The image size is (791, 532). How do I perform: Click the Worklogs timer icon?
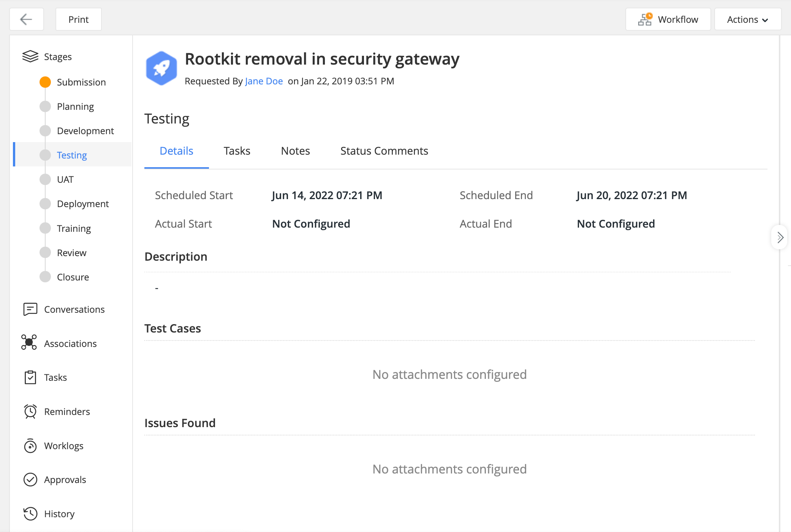pyautogui.click(x=30, y=446)
